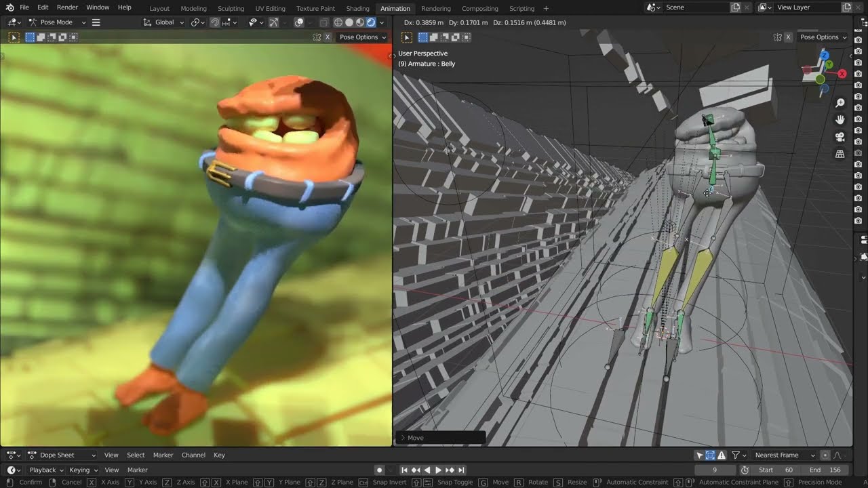Open the Render menu
868x488 pixels.
pyautogui.click(x=67, y=7)
